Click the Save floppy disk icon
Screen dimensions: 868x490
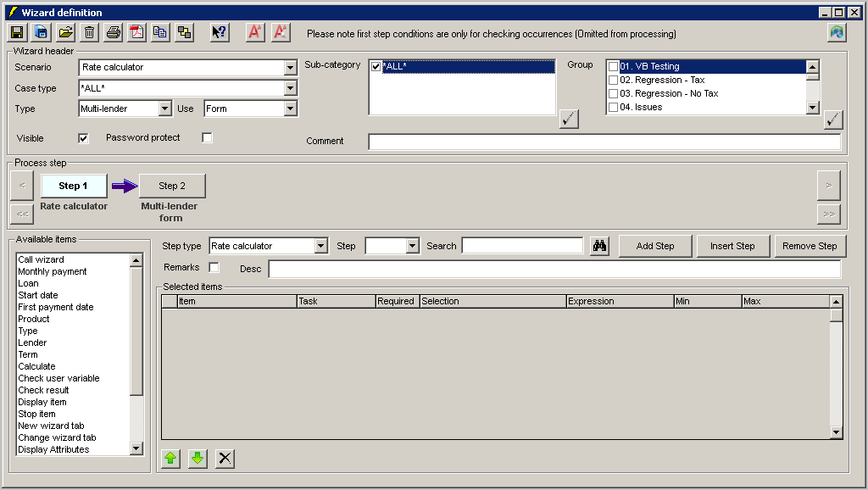[18, 33]
